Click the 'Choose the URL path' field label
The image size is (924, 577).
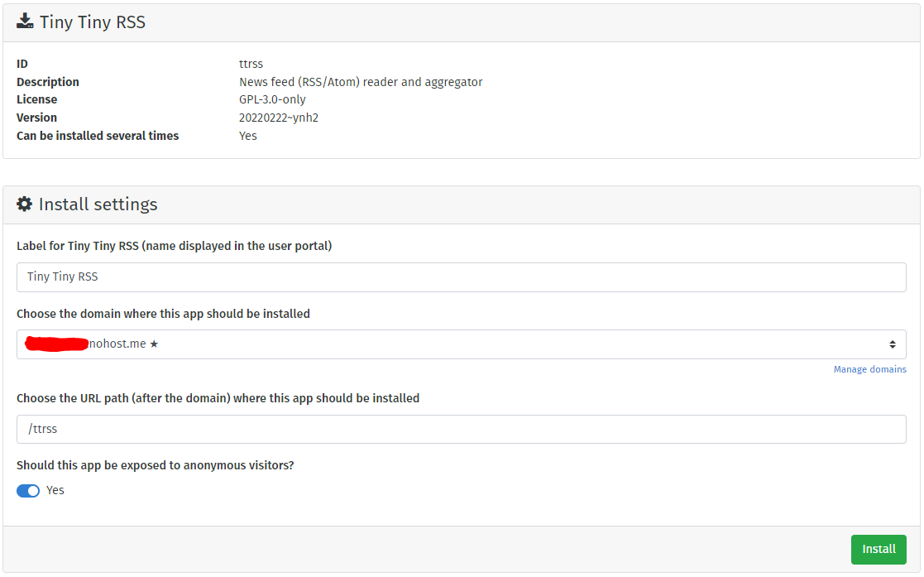click(x=218, y=398)
